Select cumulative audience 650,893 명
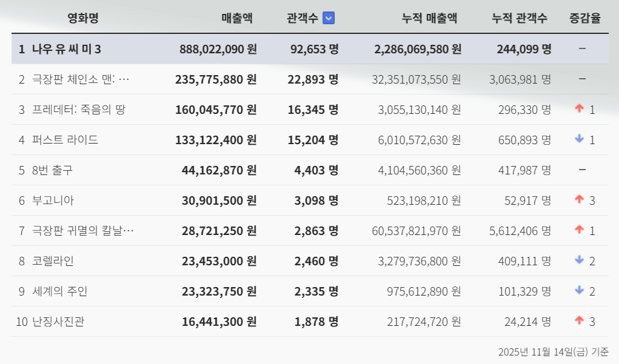Viewport: 619px width, 364px height. (524, 140)
